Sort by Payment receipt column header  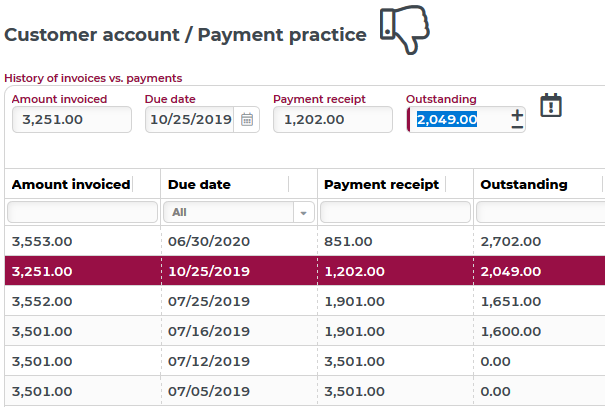click(381, 184)
